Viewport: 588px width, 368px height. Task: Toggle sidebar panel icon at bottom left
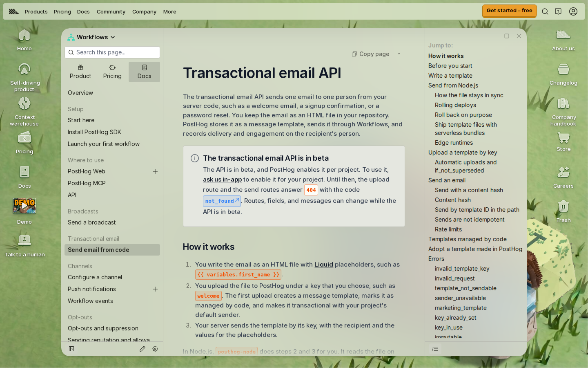71,349
